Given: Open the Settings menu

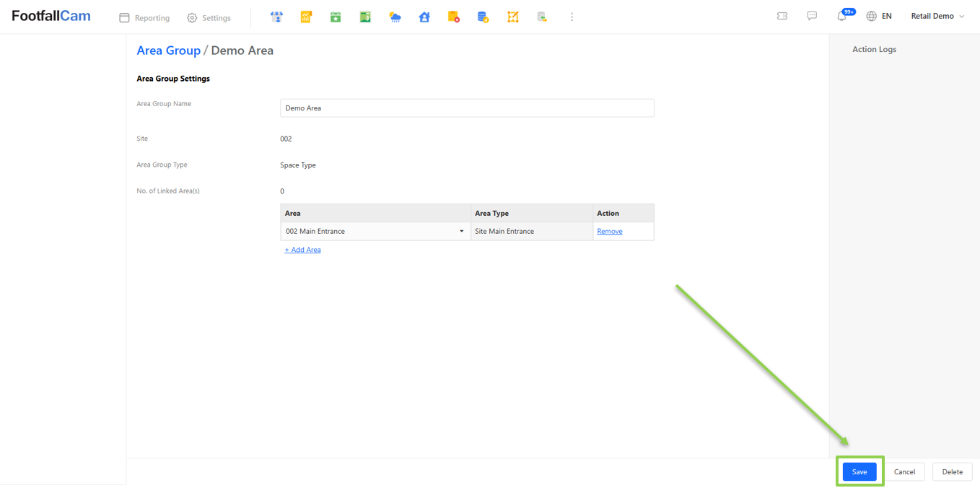Looking at the screenshot, I should point(209,18).
